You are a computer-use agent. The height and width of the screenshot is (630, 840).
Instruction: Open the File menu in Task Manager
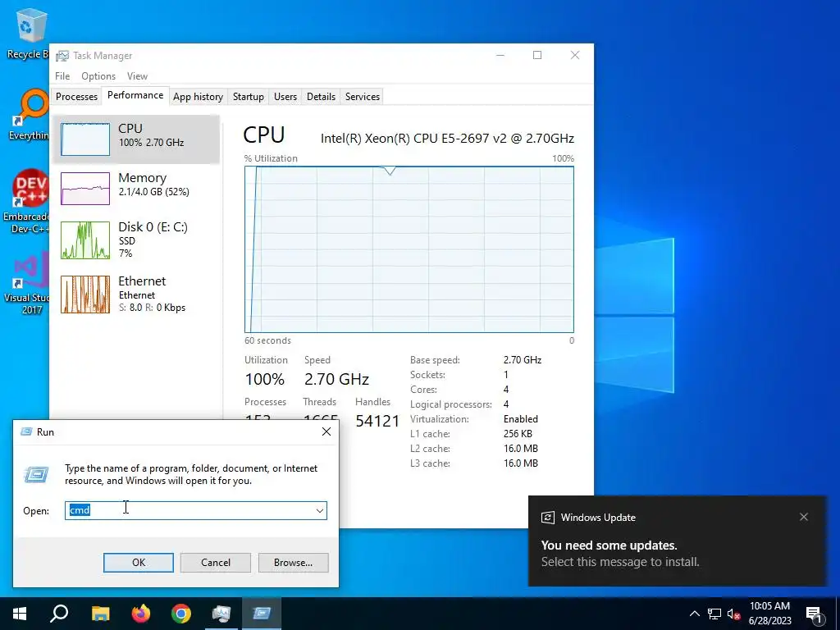[x=62, y=76]
